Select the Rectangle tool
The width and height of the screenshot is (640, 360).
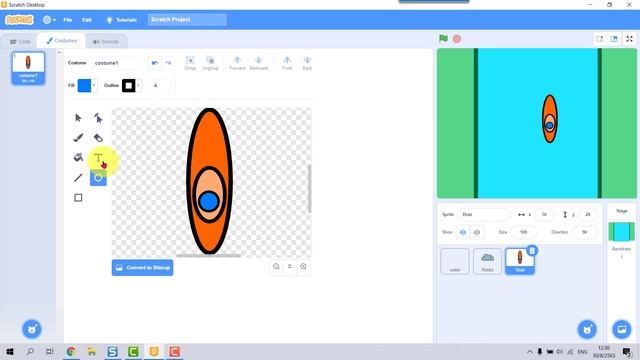tap(78, 198)
